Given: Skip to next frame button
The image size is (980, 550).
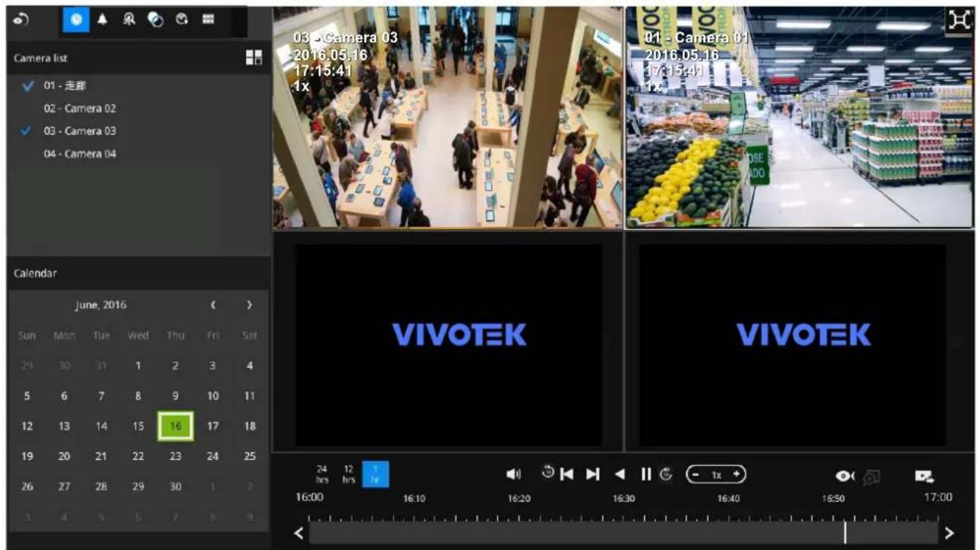Looking at the screenshot, I should (593, 474).
